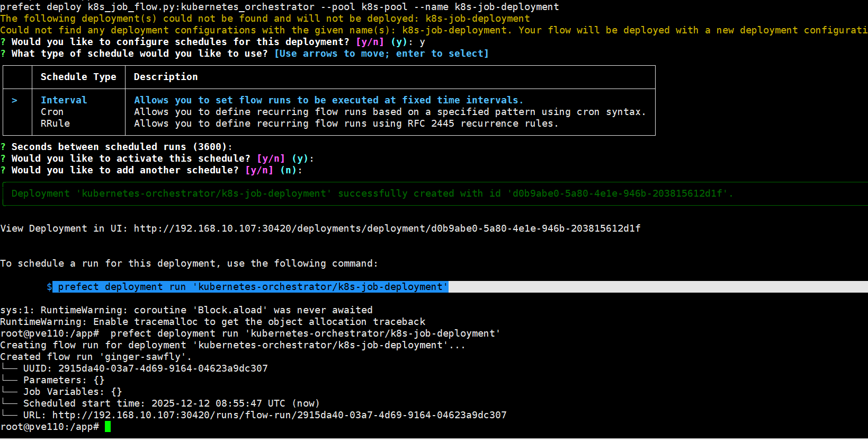The image size is (868, 440).
Task: Click the 'Would you like to activate this schedule?' prompt
Action: pyautogui.click(x=158, y=159)
